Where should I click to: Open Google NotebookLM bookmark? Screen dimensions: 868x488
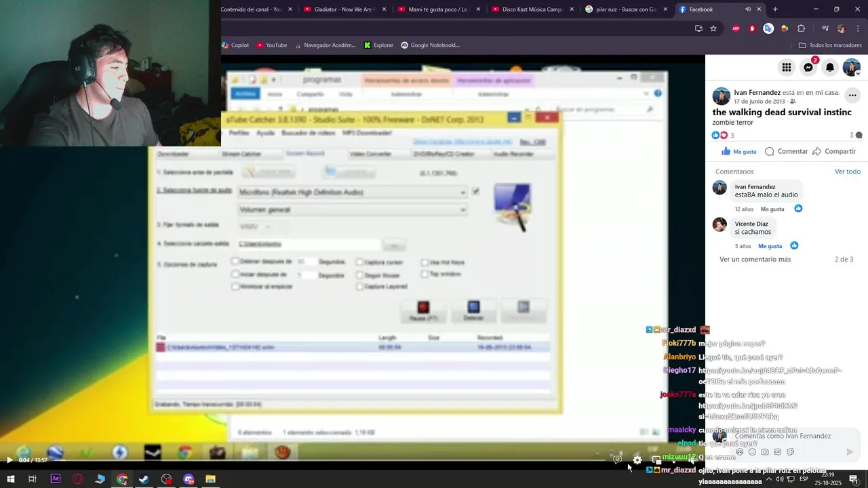431,45
